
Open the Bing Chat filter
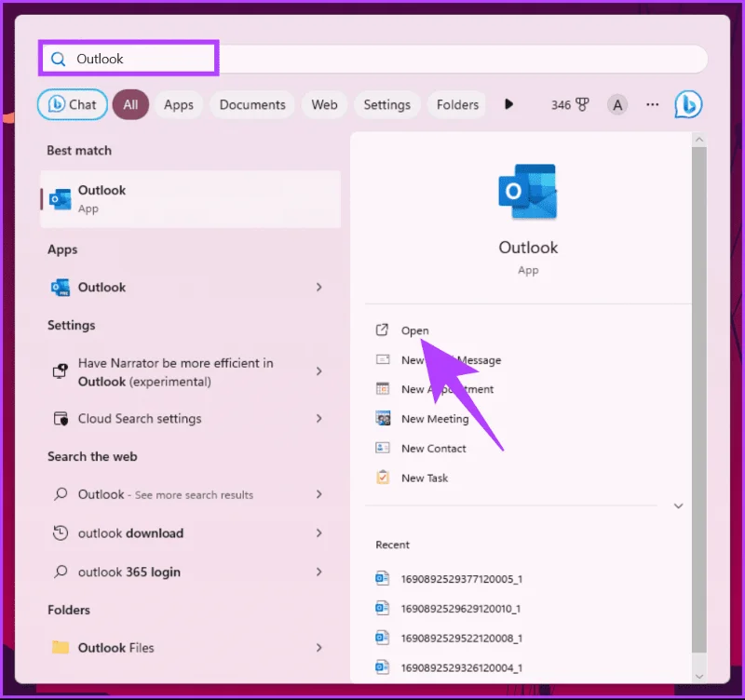click(73, 104)
